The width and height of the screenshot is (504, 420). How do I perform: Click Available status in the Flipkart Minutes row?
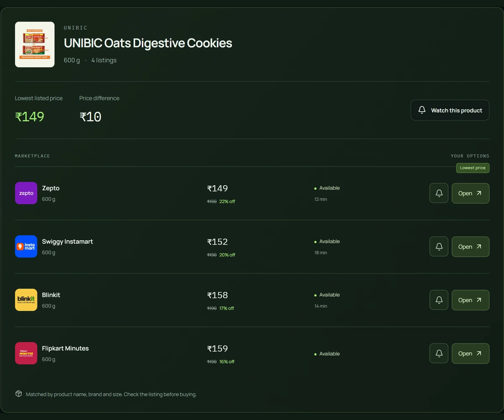(x=327, y=354)
